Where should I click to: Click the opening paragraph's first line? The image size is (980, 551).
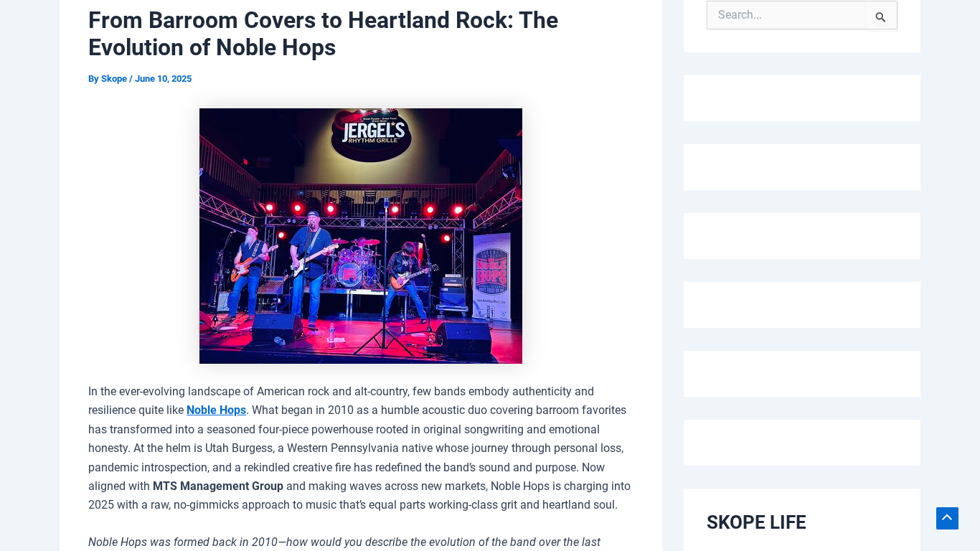(341, 392)
